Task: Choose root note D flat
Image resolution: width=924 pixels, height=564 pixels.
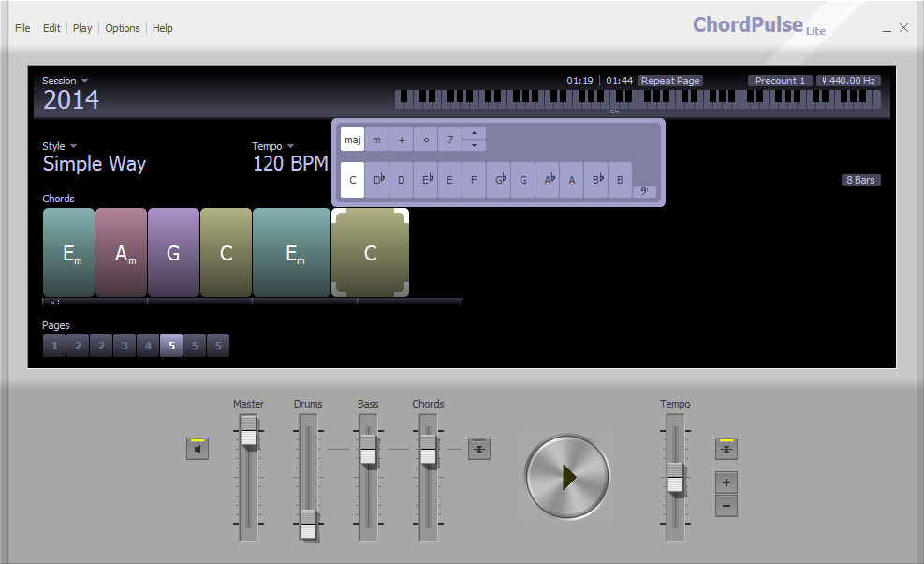Action: (377, 180)
